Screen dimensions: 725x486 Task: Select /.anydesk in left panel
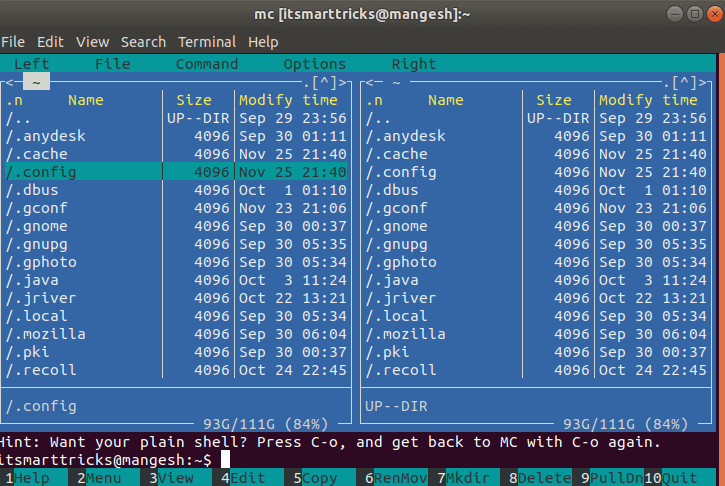[x=176, y=136]
